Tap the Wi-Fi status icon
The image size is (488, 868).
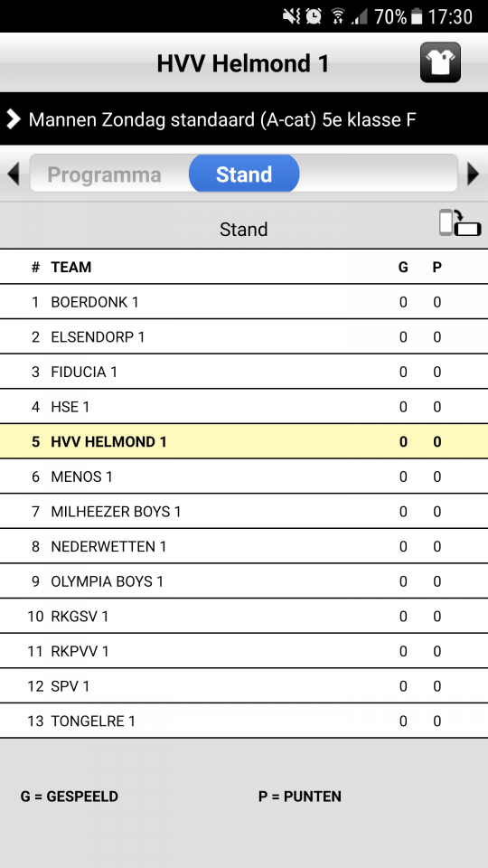[337, 16]
